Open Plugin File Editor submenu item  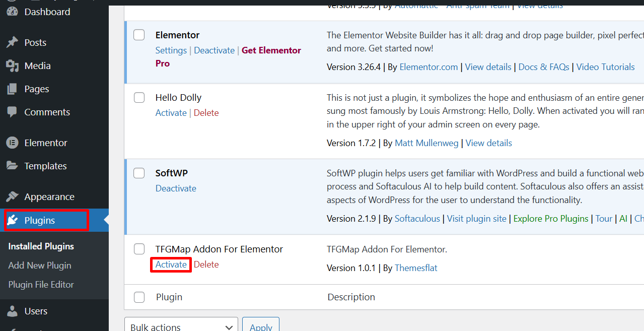tap(41, 285)
